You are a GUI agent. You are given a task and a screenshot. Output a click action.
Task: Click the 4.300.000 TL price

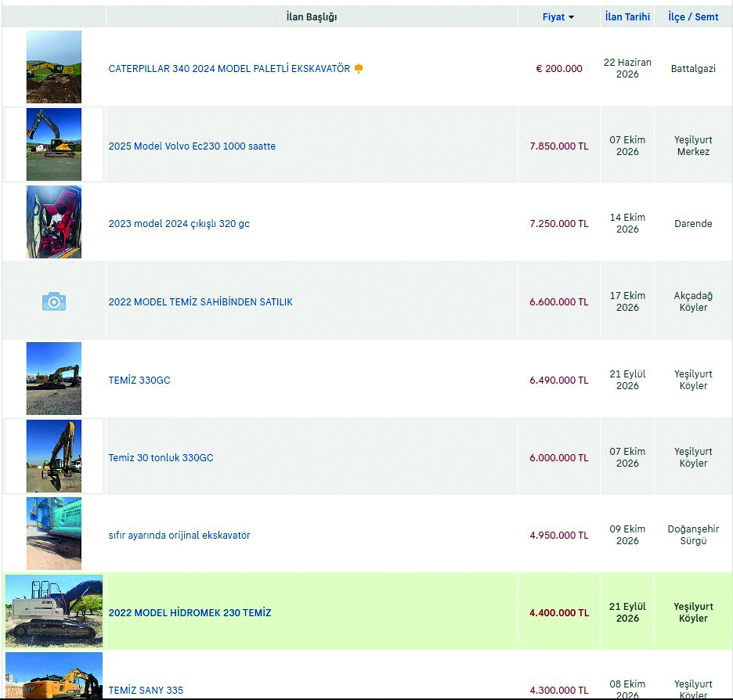559,690
